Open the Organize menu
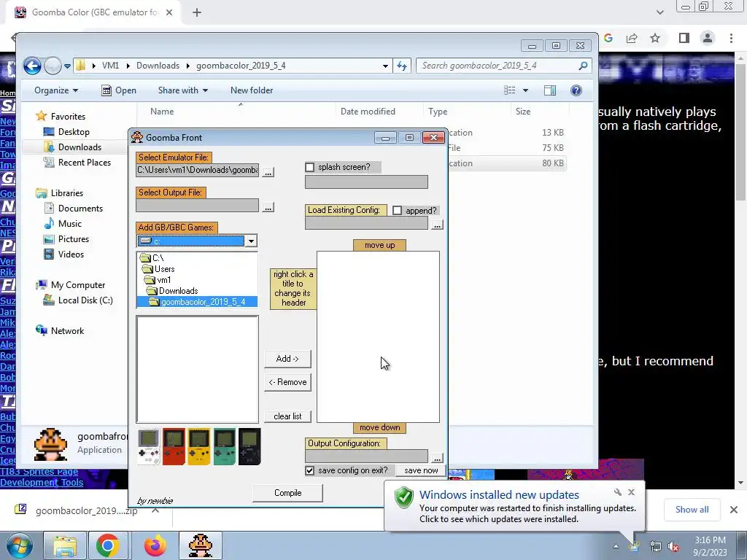Viewport: 747px width, 560px height. point(56,90)
